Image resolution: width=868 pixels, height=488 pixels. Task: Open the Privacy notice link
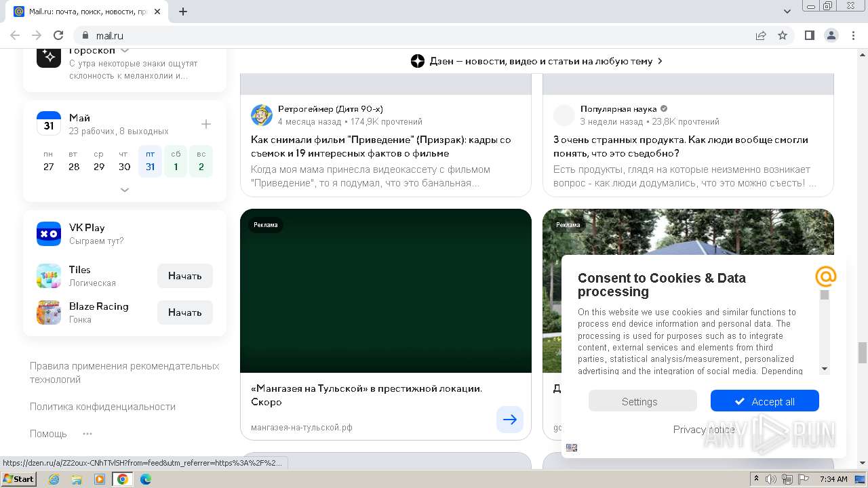pos(704,429)
